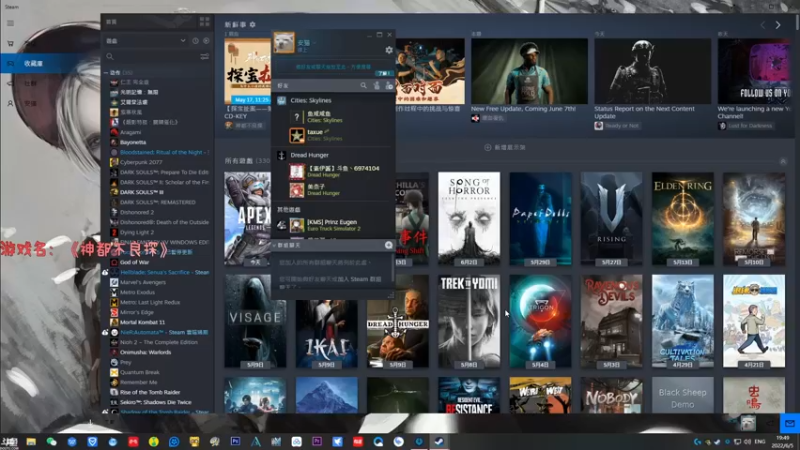The height and width of the screenshot is (450, 800).
Task: Open the Elden Ring game cover
Action: click(x=683, y=218)
